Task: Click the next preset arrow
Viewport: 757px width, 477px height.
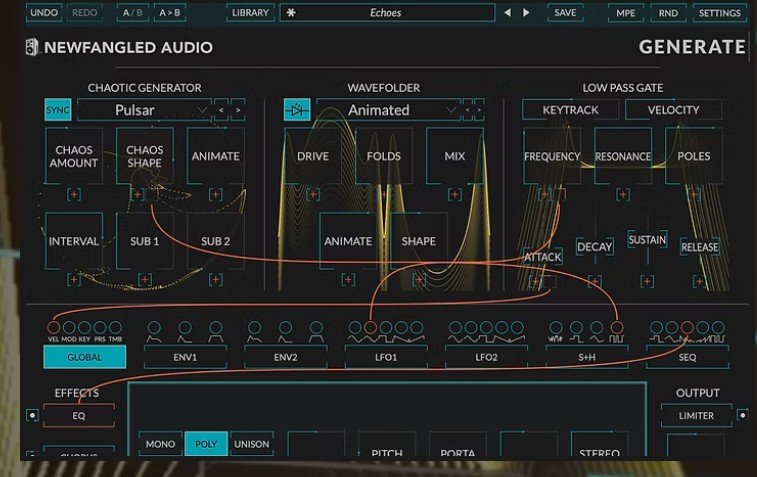Action: [526, 13]
